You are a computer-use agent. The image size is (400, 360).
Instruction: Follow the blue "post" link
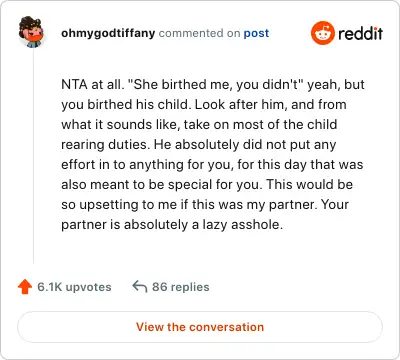click(256, 33)
